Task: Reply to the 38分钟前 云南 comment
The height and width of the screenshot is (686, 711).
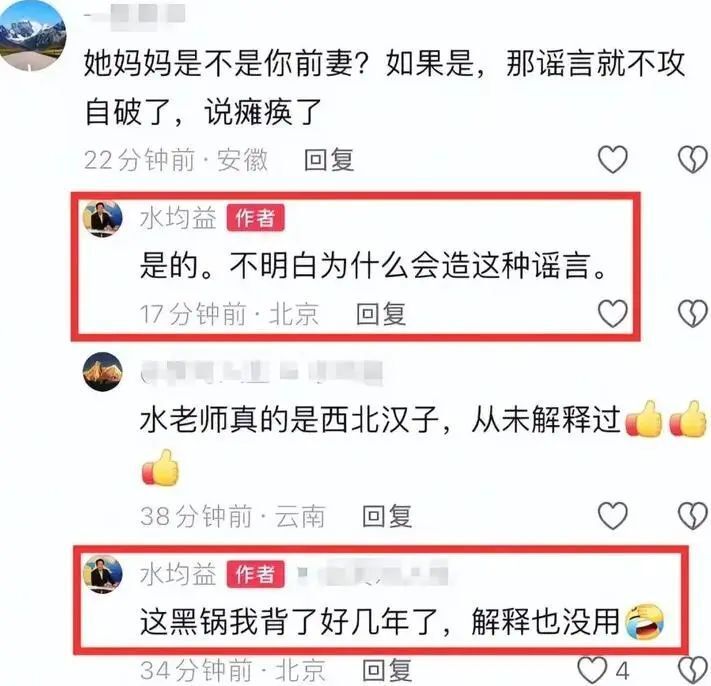Action: click(x=387, y=516)
